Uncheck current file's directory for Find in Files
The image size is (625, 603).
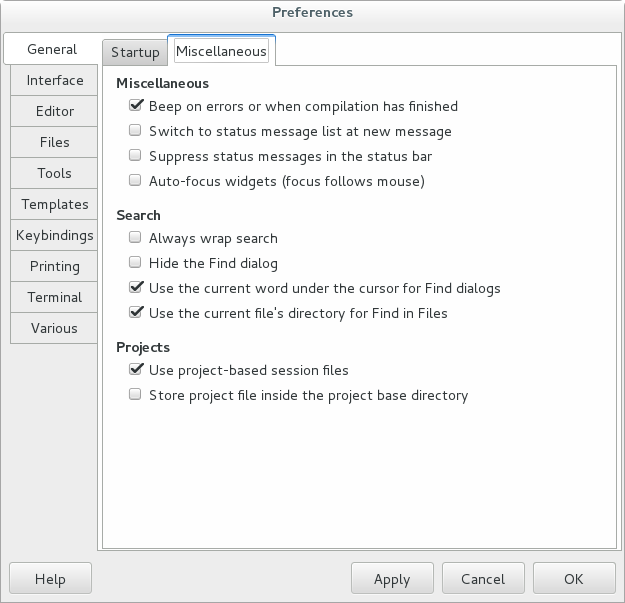pyautogui.click(x=135, y=313)
